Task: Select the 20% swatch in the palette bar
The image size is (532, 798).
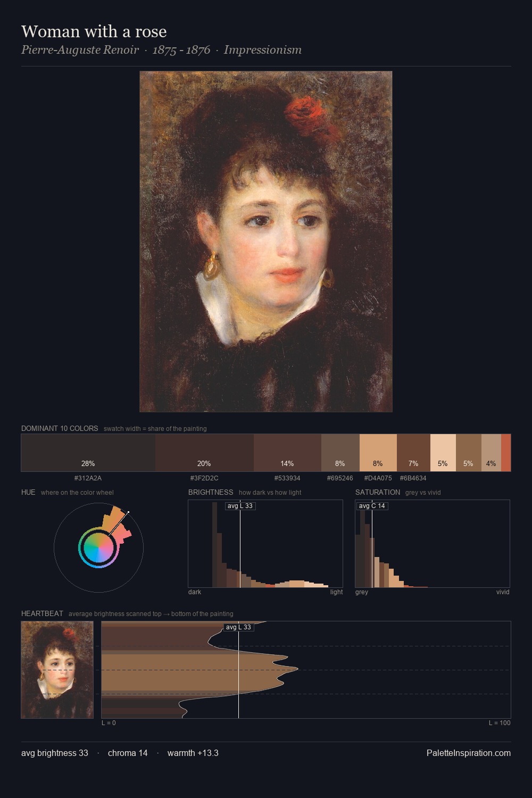Action: [204, 453]
